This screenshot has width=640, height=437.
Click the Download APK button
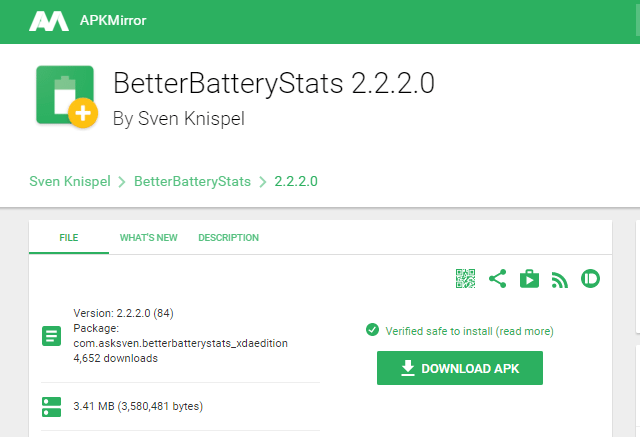pyautogui.click(x=460, y=368)
